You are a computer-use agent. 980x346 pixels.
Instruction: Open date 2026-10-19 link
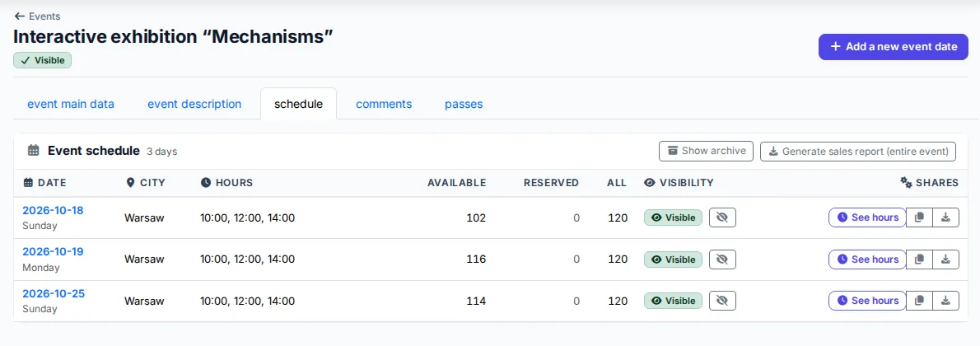pos(54,251)
